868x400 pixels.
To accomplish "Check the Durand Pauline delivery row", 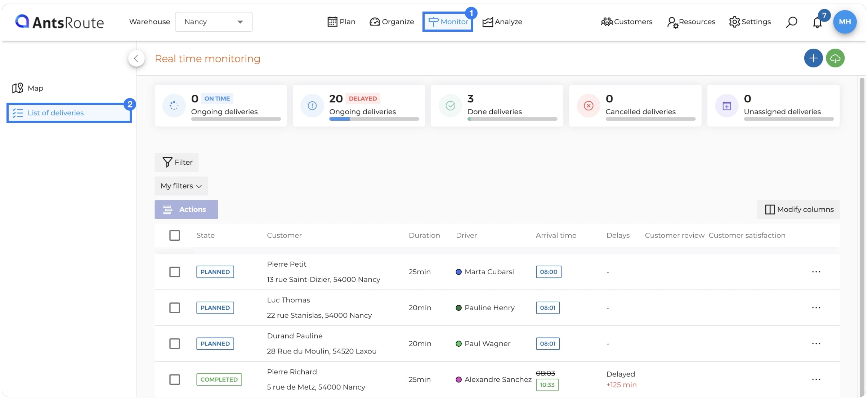I will [x=175, y=344].
